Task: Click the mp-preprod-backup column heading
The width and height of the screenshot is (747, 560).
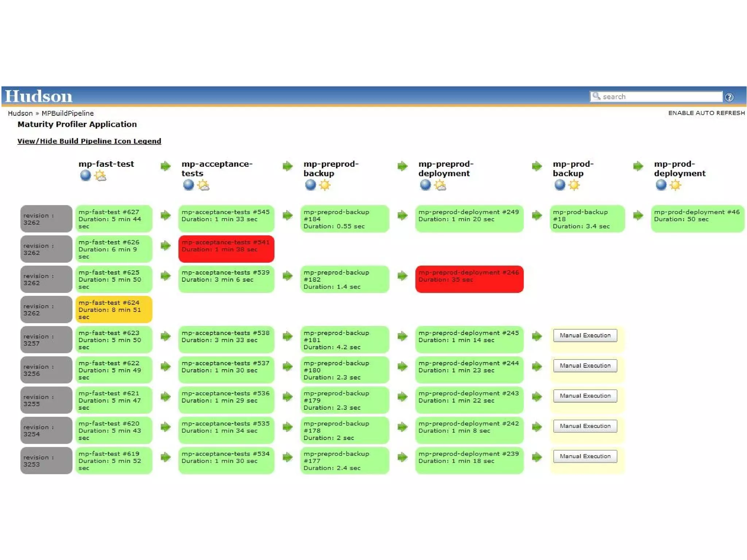Action: (331, 169)
